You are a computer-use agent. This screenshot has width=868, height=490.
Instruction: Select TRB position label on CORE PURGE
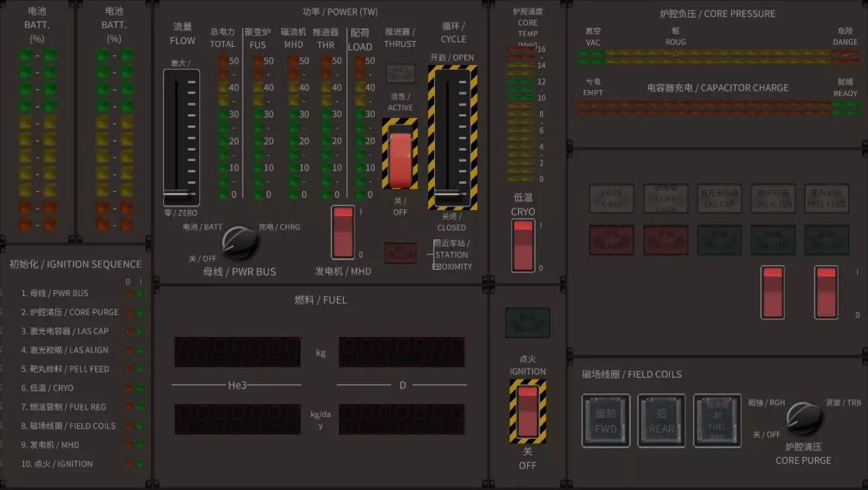(843, 403)
